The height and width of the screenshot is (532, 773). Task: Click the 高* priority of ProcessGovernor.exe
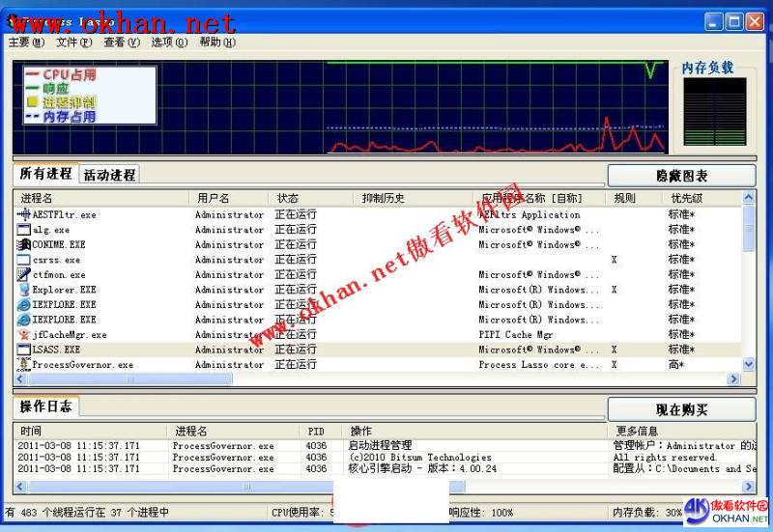(675, 365)
